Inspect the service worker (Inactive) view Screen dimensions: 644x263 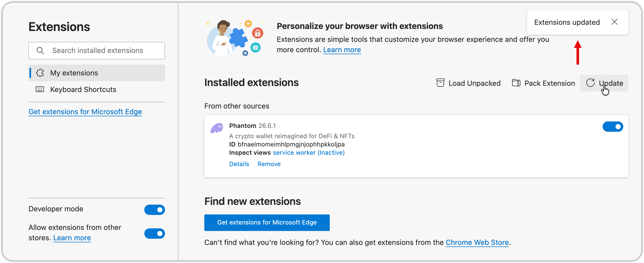pos(309,153)
